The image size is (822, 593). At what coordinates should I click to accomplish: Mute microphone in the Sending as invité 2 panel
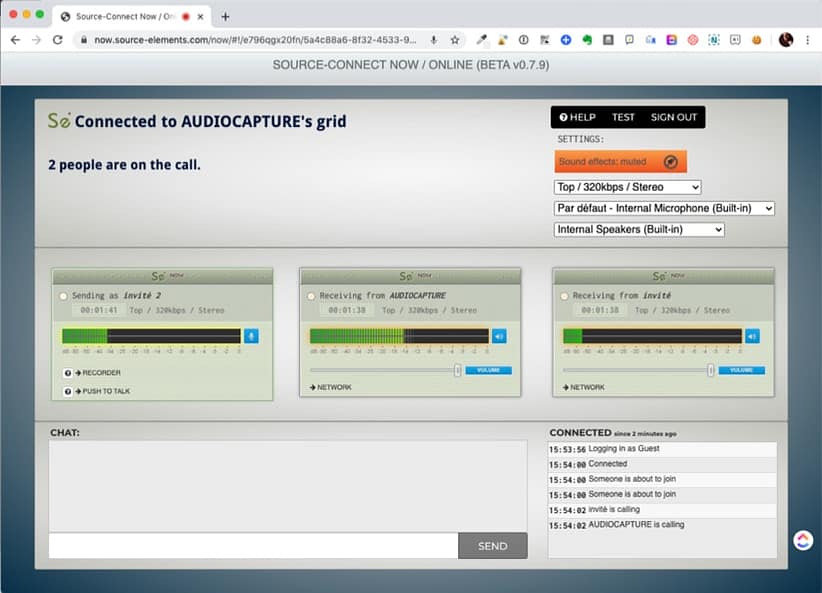point(251,336)
